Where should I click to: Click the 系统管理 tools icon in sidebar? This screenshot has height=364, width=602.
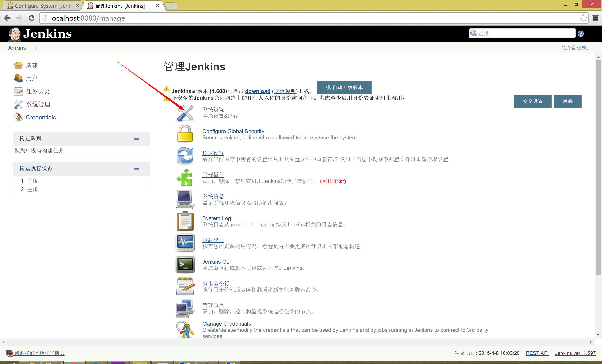[18, 104]
